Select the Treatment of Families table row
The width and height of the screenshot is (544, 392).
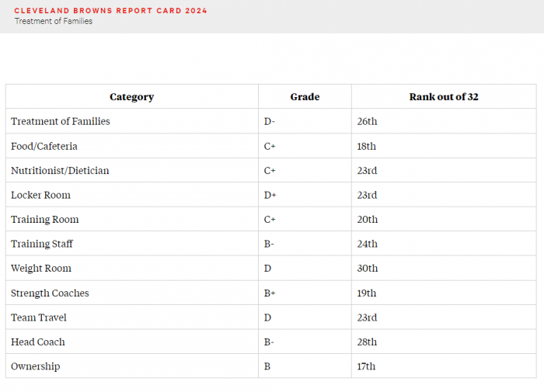click(x=271, y=121)
